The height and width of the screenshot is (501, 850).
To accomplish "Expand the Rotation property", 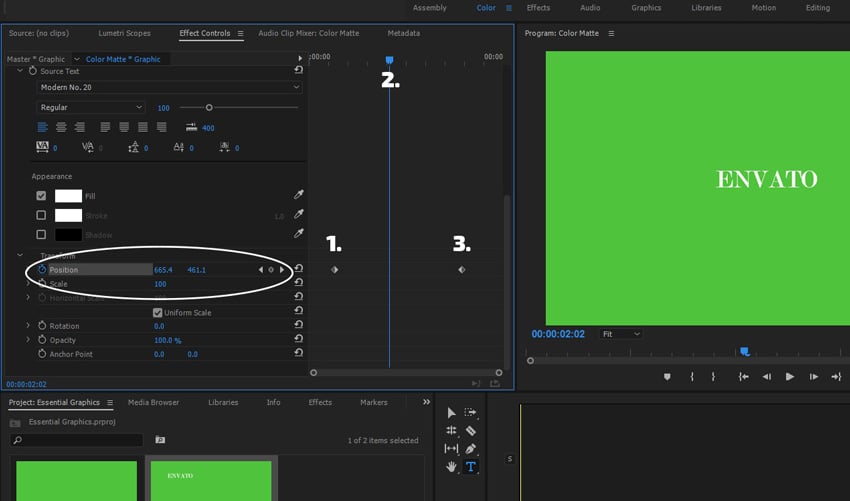I will click(28, 326).
